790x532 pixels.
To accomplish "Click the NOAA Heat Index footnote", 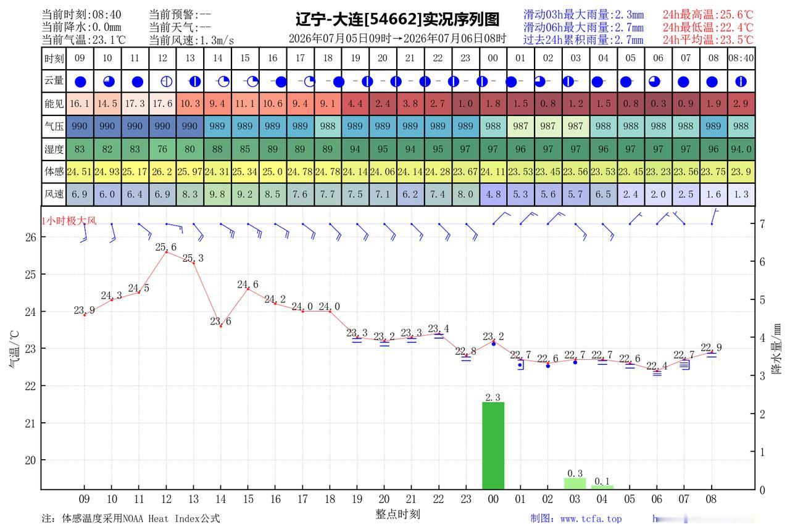I will [x=131, y=518].
